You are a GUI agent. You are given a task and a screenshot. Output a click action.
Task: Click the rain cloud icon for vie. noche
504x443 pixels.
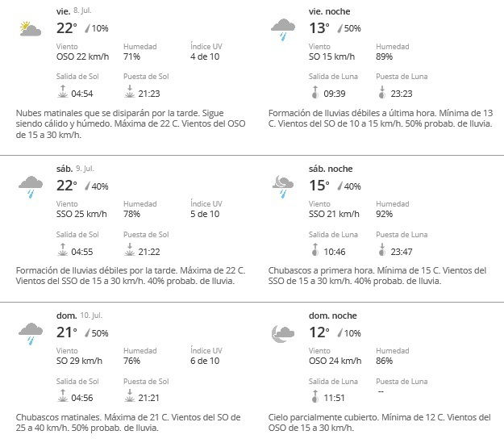pos(283,30)
